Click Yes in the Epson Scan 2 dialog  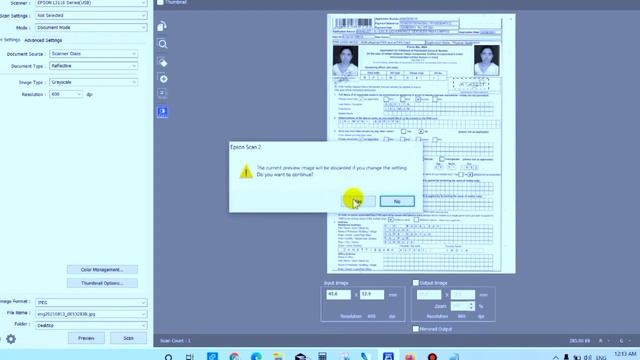(x=358, y=201)
